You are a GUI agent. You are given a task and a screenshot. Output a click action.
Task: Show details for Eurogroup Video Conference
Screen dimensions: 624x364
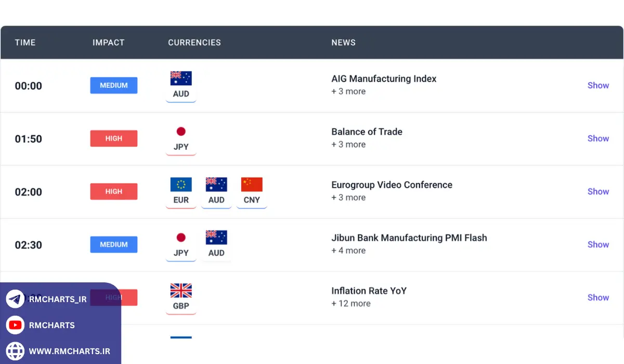(x=598, y=191)
